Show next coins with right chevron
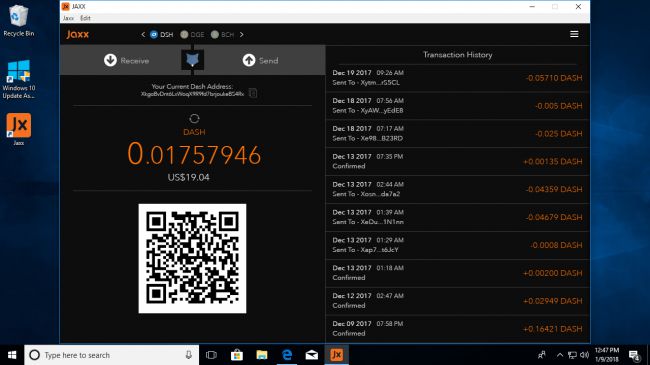Screen dimensions: 650x365 tap(242, 34)
